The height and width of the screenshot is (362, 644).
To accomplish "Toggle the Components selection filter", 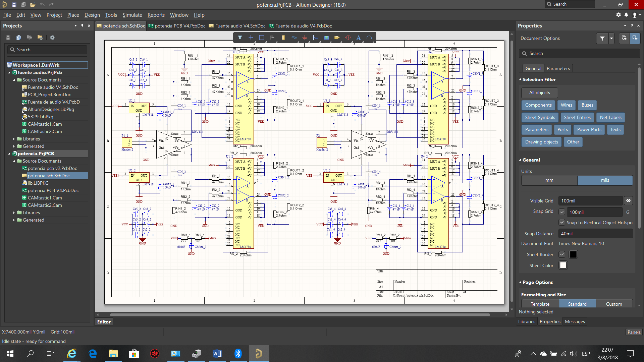I will [x=538, y=105].
